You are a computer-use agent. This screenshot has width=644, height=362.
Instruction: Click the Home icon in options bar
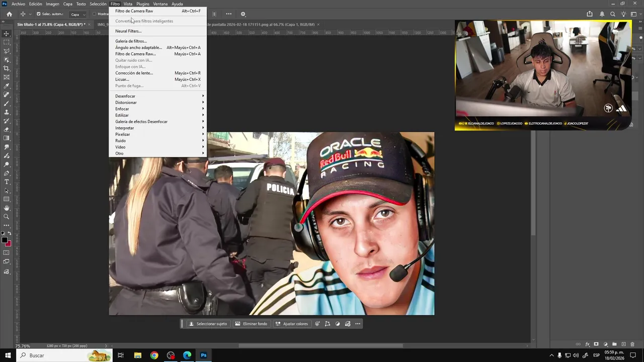(x=9, y=14)
